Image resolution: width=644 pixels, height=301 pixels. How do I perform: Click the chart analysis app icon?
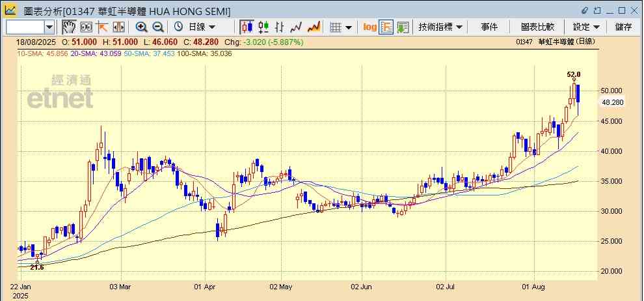point(10,10)
